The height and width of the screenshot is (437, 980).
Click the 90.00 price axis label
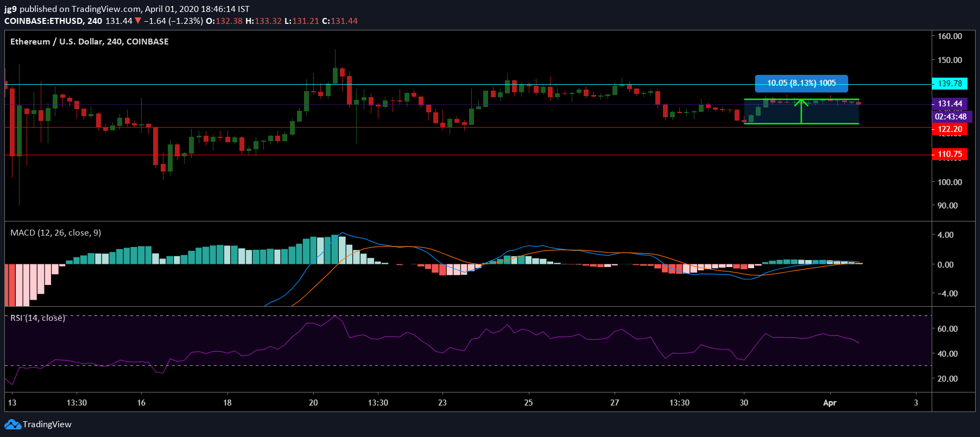[x=948, y=206]
